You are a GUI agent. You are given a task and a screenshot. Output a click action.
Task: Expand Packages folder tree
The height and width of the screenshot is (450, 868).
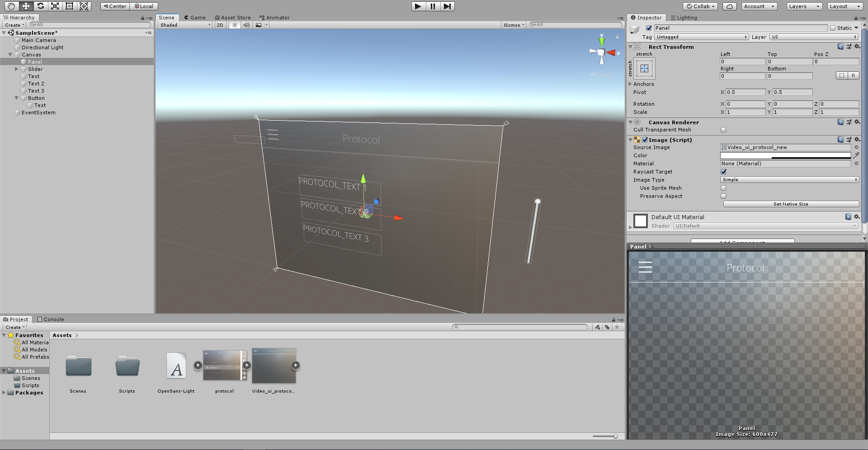click(x=4, y=393)
